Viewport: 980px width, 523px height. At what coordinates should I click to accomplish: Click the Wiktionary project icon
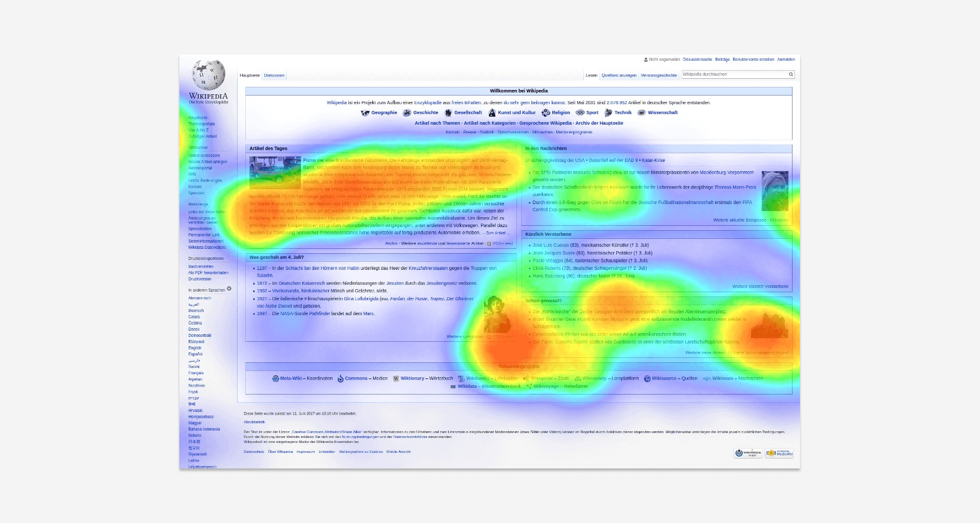[x=396, y=378]
